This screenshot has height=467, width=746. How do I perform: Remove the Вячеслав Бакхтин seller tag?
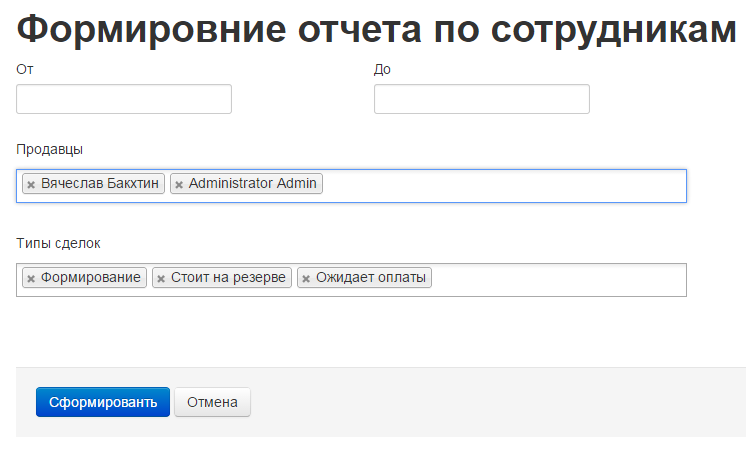point(31,185)
